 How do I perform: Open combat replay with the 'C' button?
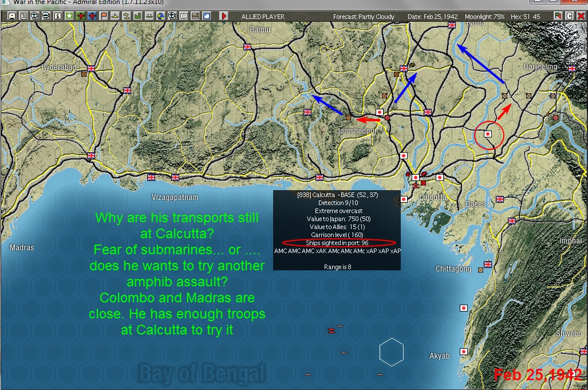[x=570, y=17]
